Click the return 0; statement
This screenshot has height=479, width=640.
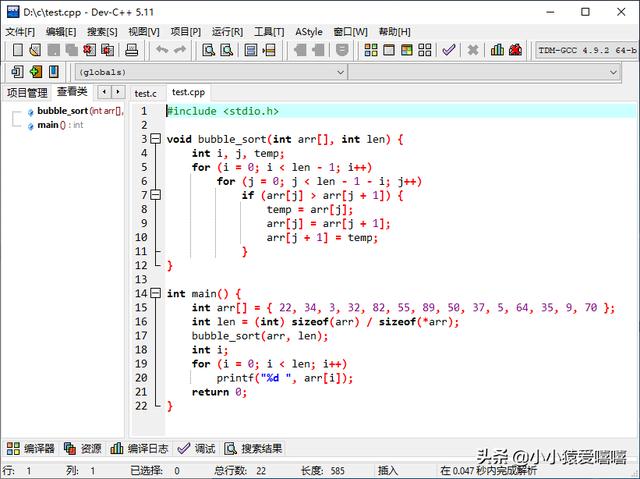[219, 392]
